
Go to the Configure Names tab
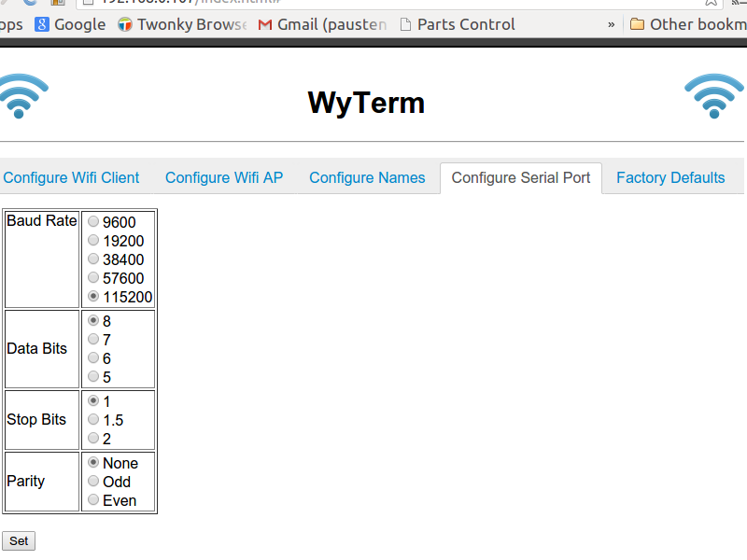(367, 177)
